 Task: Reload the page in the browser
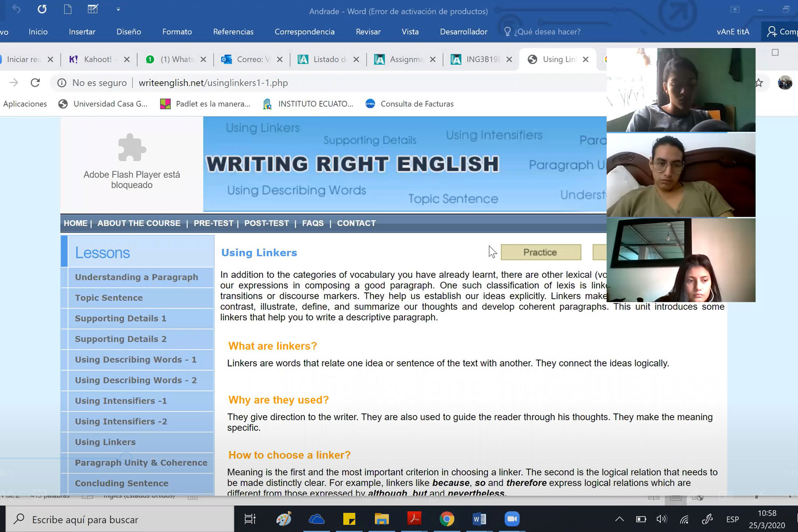coord(35,82)
